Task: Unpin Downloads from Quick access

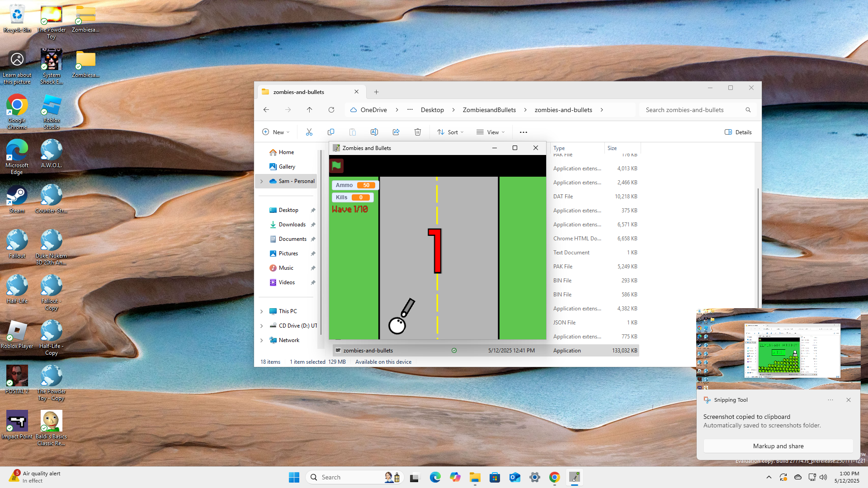Action: click(313, 225)
